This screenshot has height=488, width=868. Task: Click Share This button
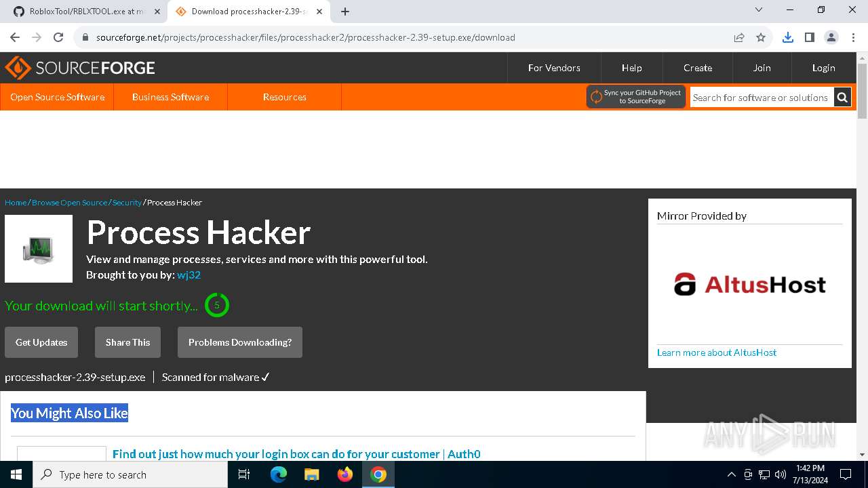[127, 342]
